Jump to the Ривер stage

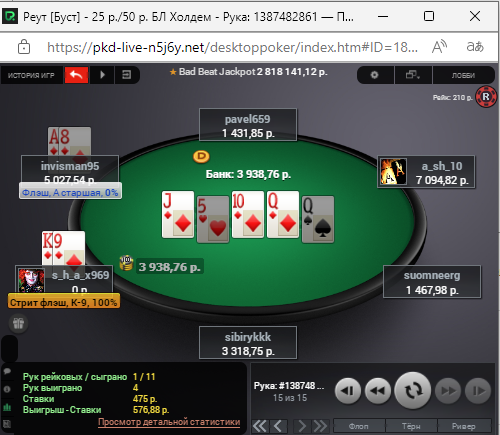coord(464,426)
